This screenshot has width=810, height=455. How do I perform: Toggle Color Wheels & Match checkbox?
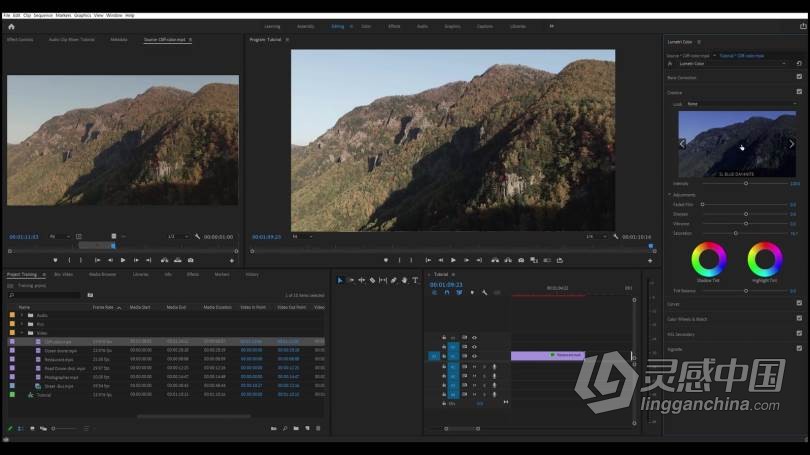pos(799,319)
